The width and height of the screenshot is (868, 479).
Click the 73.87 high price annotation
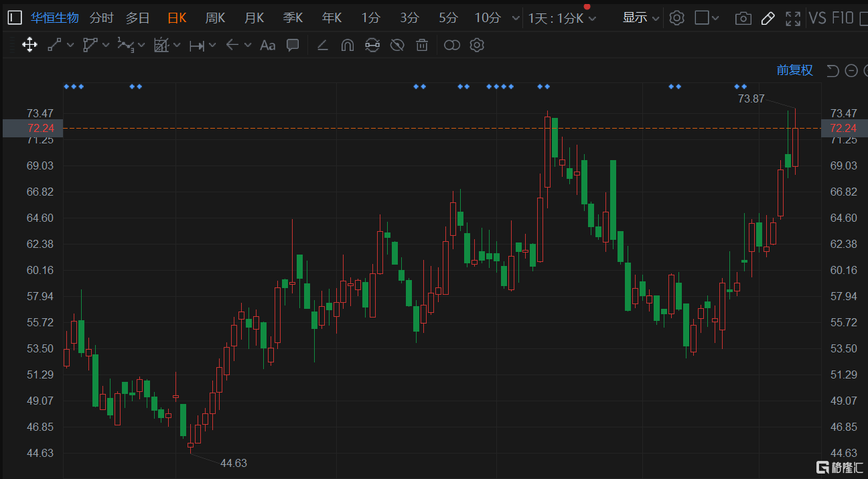click(751, 98)
